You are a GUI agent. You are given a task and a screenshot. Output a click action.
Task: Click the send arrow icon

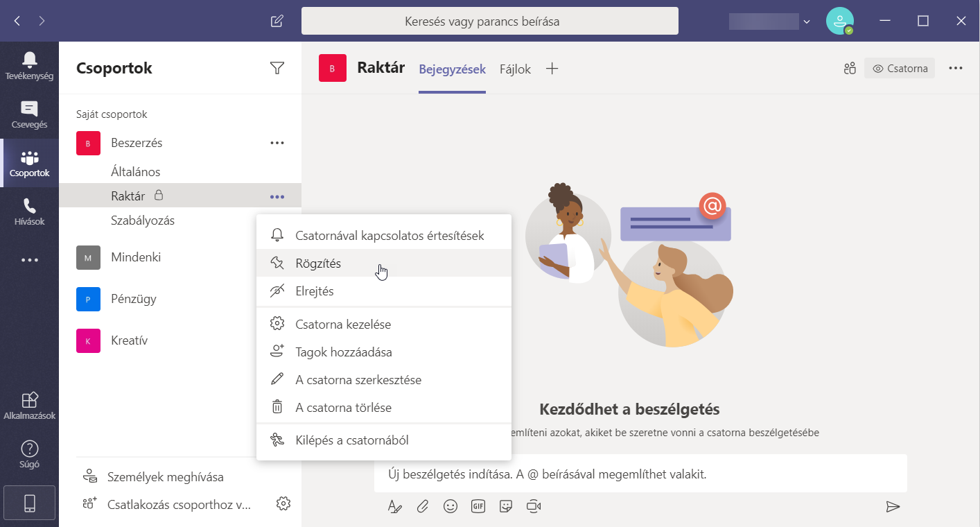[x=893, y=507]
